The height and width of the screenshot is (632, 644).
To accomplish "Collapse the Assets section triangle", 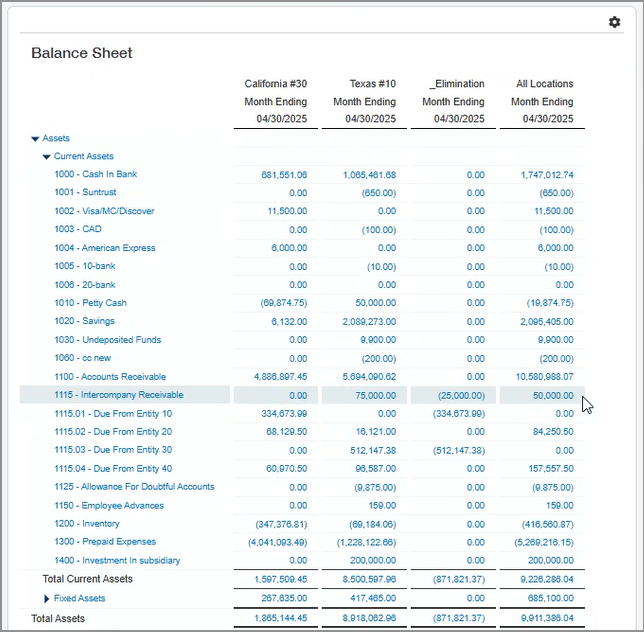I will (x=36, y=139).
